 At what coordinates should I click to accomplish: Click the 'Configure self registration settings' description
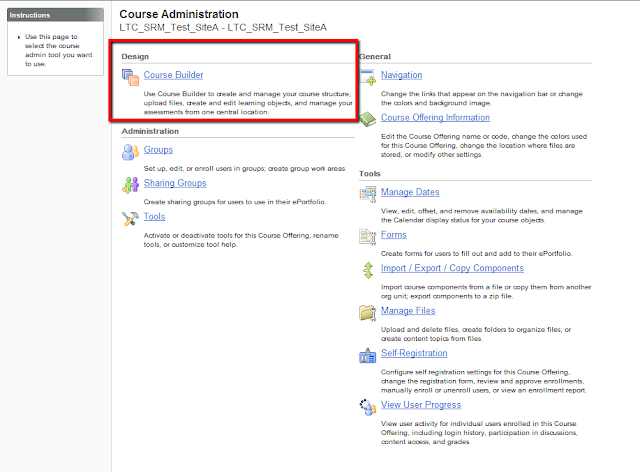tap(483, 381)
